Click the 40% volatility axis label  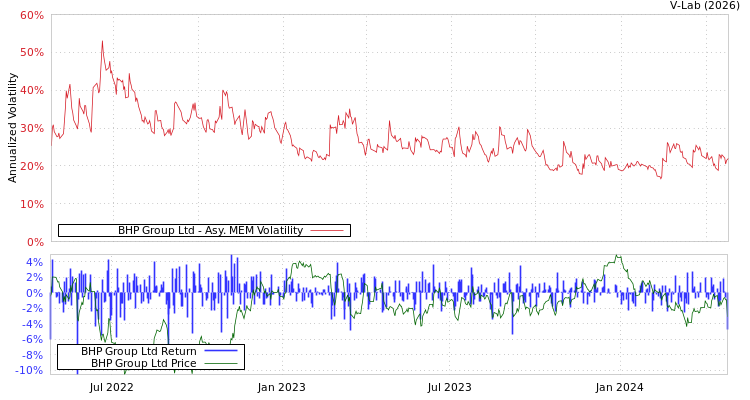tap(31, 90)
